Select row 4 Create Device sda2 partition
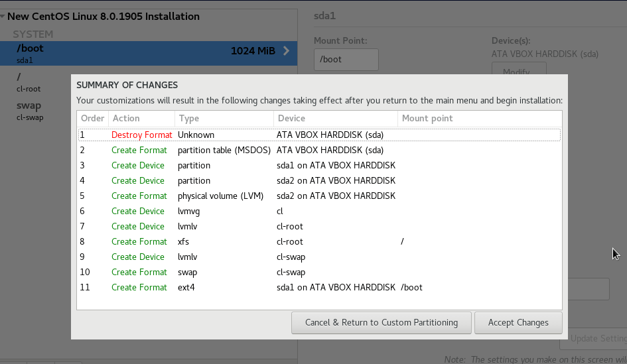 (x=320, y=180)
